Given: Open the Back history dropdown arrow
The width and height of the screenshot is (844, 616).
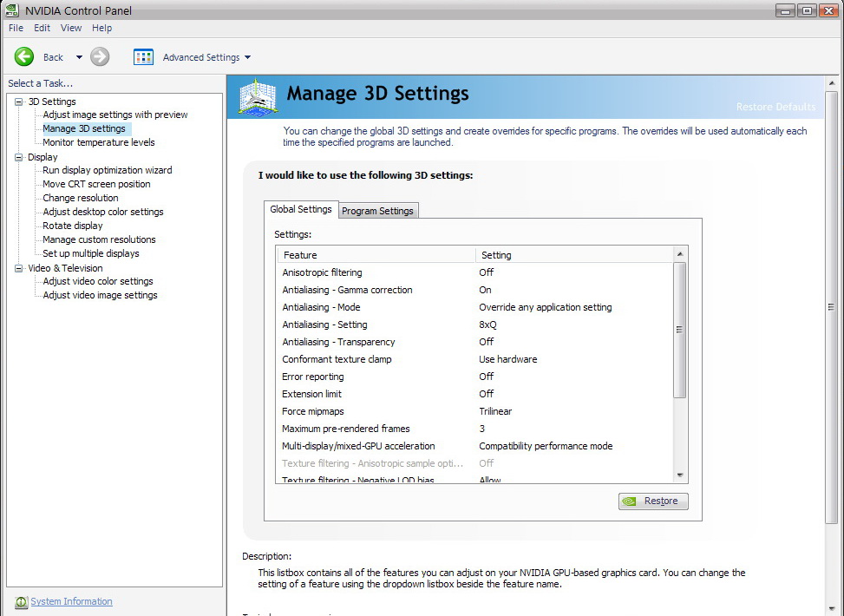Looking at the screenshot, I should [79, 57].
